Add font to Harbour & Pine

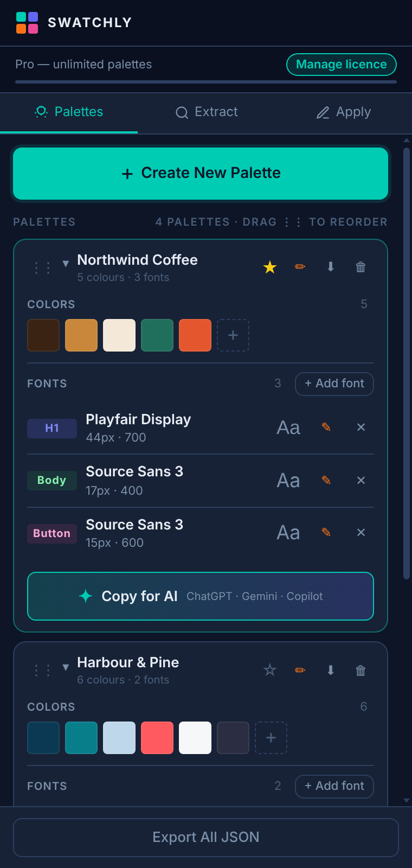(x=334, y=786)
